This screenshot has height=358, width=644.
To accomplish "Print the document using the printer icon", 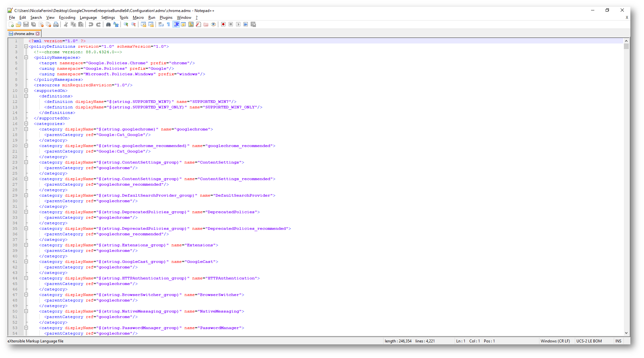I will [x=56, y=24].
